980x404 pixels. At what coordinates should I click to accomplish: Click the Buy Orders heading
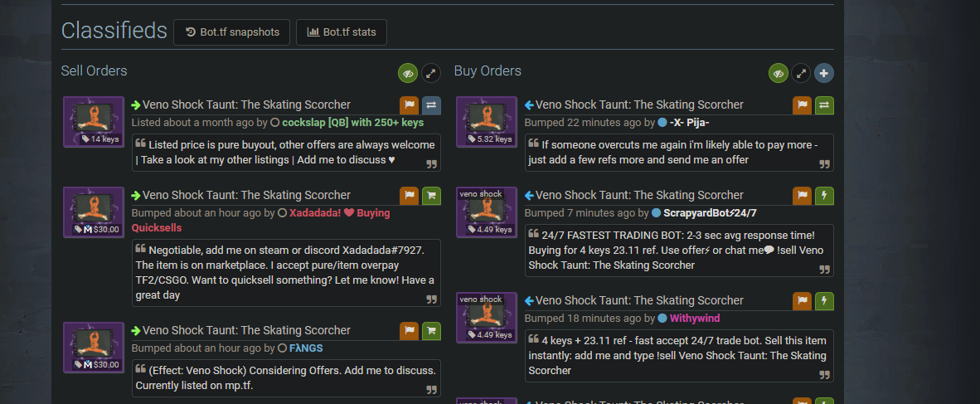click(x=488, y=71)
